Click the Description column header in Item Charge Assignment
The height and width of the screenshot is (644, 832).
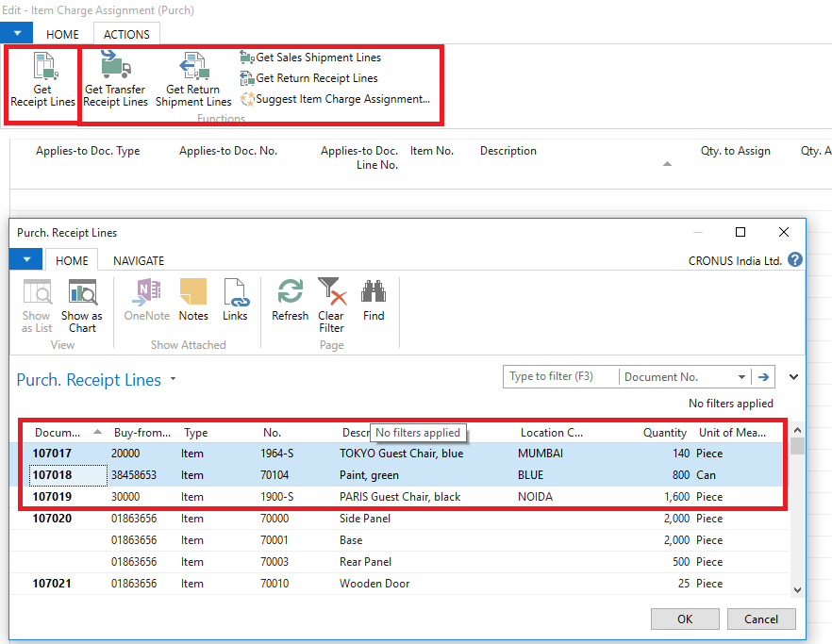coord(508,151)
